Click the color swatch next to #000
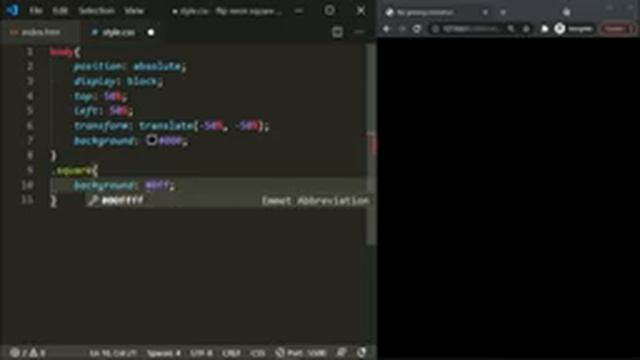The image size is (640, 360). coord(152,140)
